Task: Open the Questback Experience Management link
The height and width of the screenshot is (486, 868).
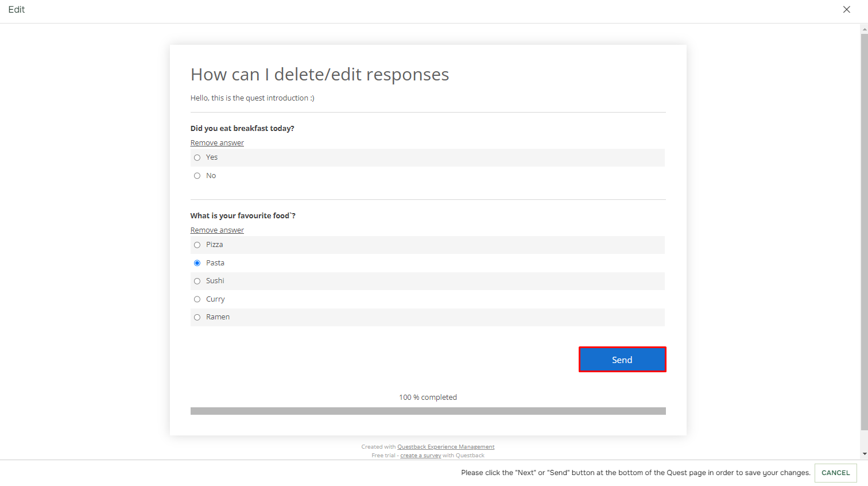Action: (x=445, y=447)
